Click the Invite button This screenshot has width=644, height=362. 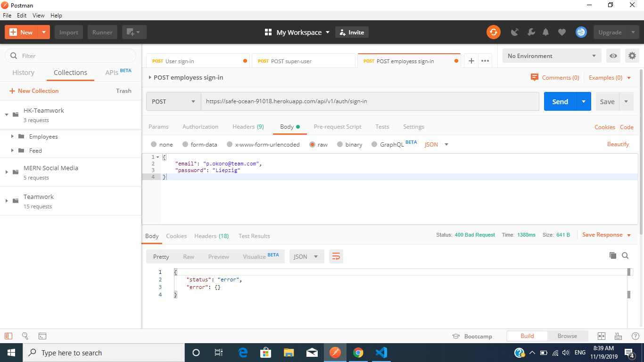pyautogui.click(x=352, y=32)
